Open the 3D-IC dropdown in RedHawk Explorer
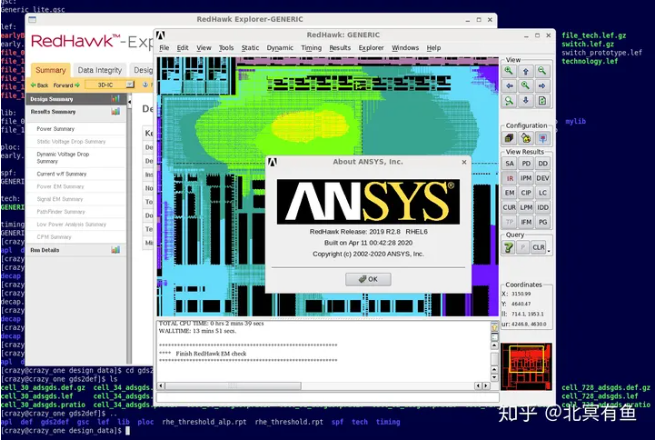The height and width of the screenshot is (440, 655). coord(109,85)
